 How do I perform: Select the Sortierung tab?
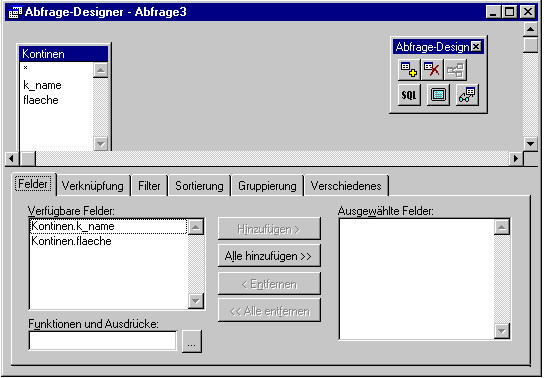click(x=199, y=186)
